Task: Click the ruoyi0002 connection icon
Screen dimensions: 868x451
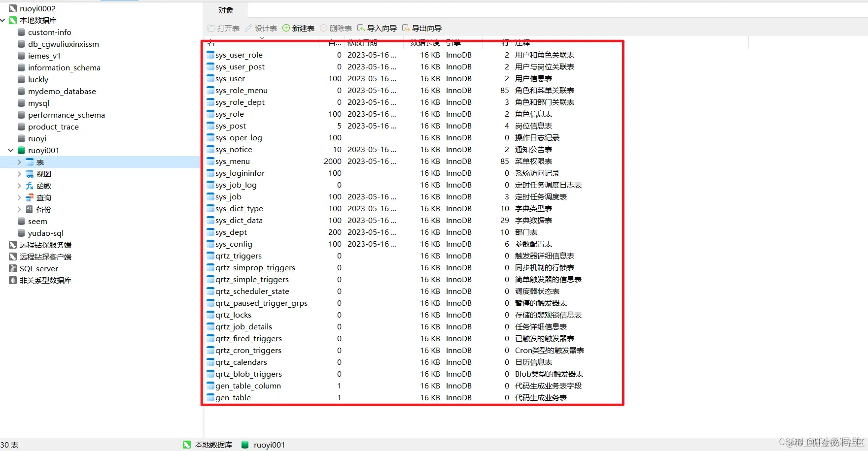Action: pos(13,8)
